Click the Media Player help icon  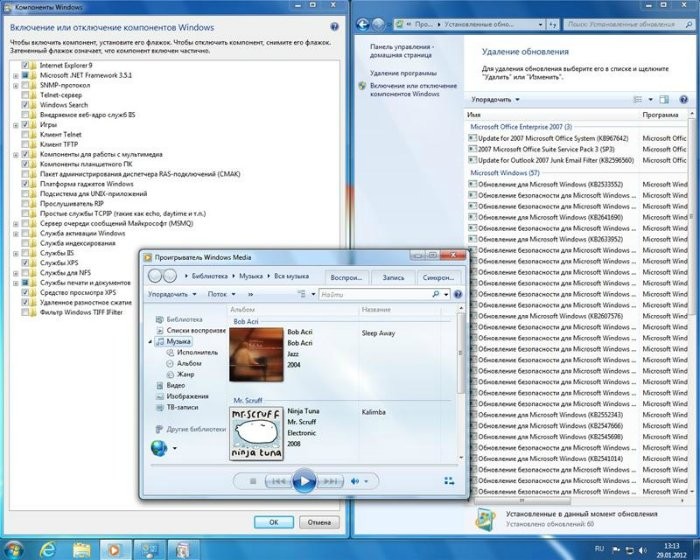458,294
